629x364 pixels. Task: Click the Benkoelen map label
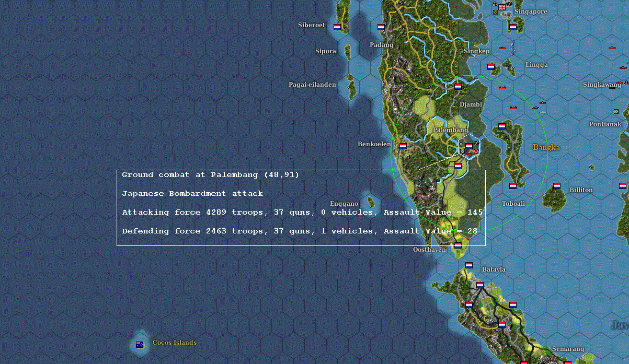pos(374,144)
